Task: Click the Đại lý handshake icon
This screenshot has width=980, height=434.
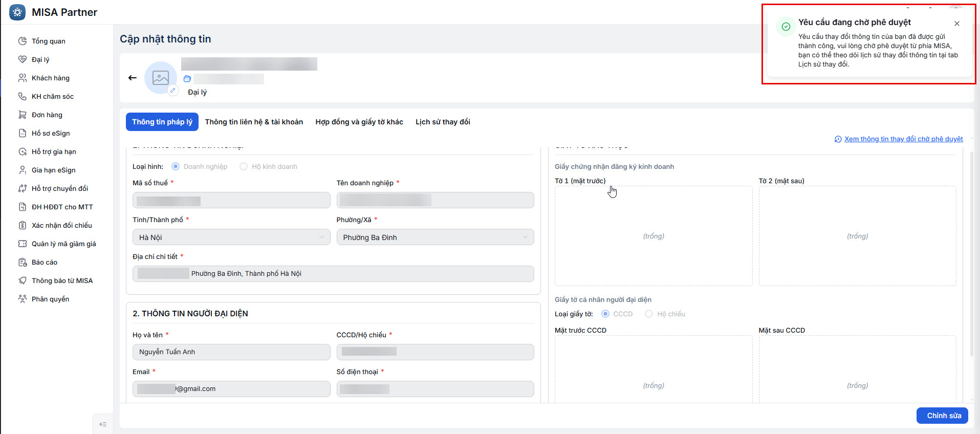Action: (23, 59)
